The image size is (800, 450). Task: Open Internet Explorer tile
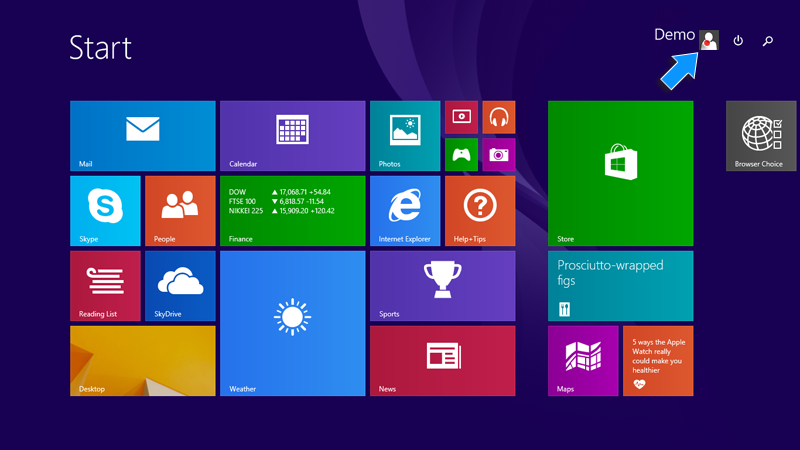click(405, 210)
